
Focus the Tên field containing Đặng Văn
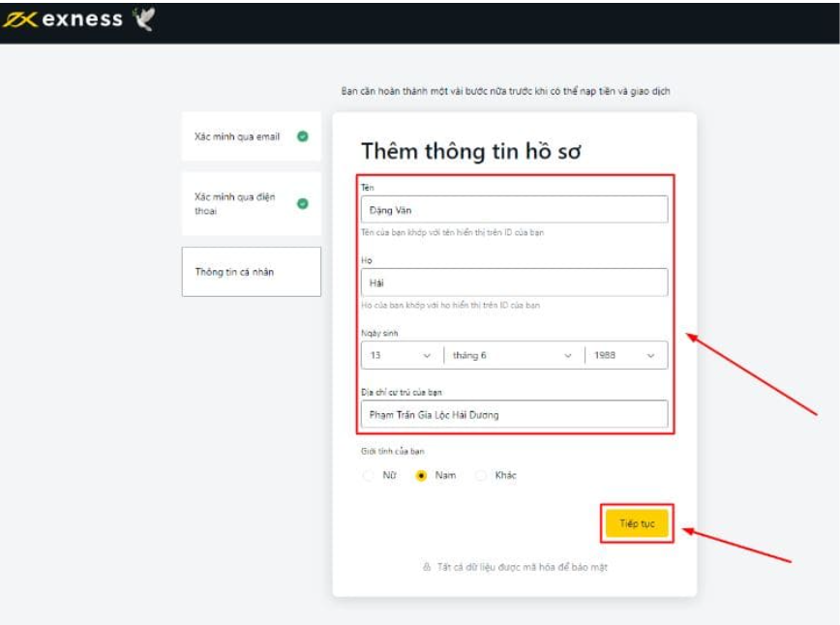[x=514, y=210]
